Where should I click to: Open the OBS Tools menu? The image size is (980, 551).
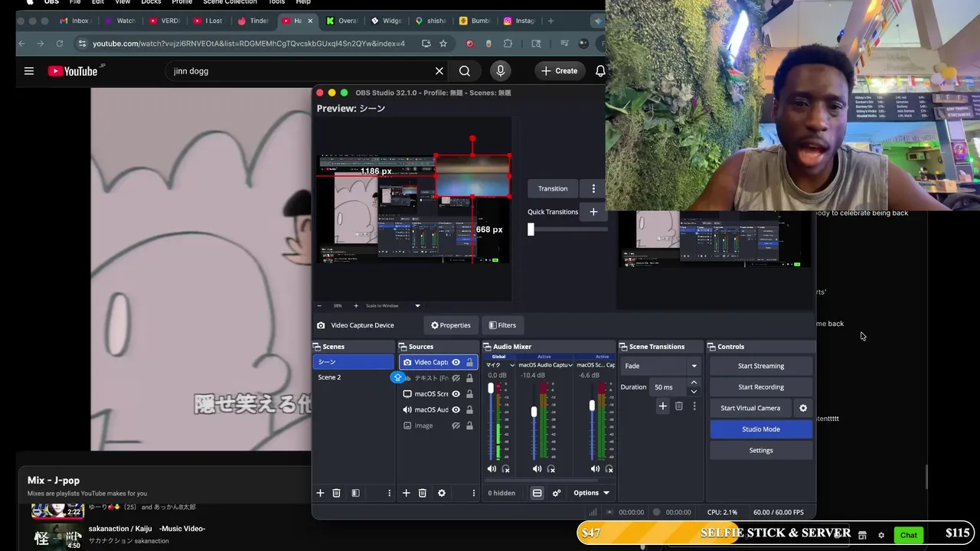tap(276, 2)
